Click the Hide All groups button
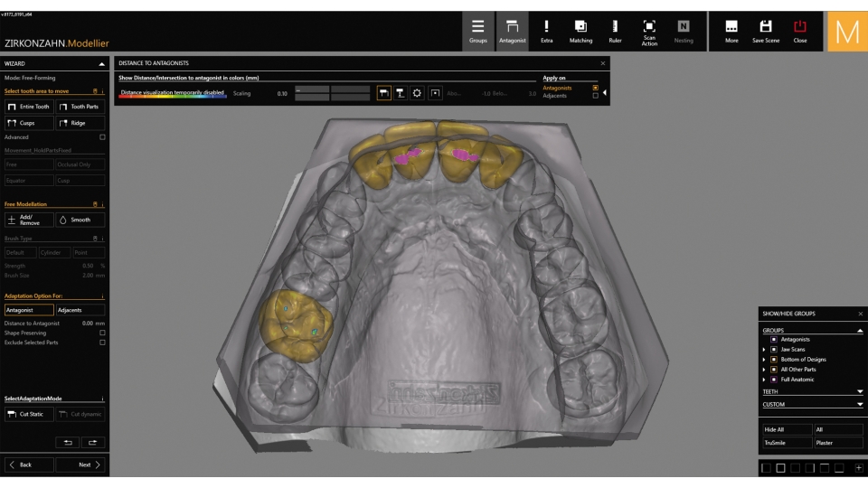Image resolution: width=868 pixels, height=488 pixels. [x=787, y=429]
